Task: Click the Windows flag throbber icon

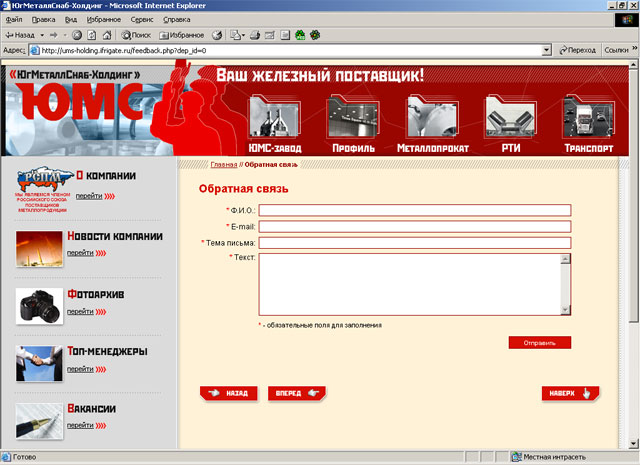Action: pyautogui.click(x=626, y=20)
